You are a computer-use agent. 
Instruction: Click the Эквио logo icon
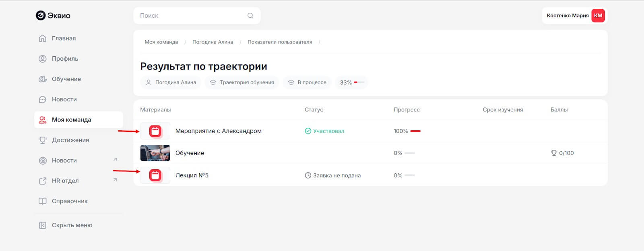click(x=41, y=15)
